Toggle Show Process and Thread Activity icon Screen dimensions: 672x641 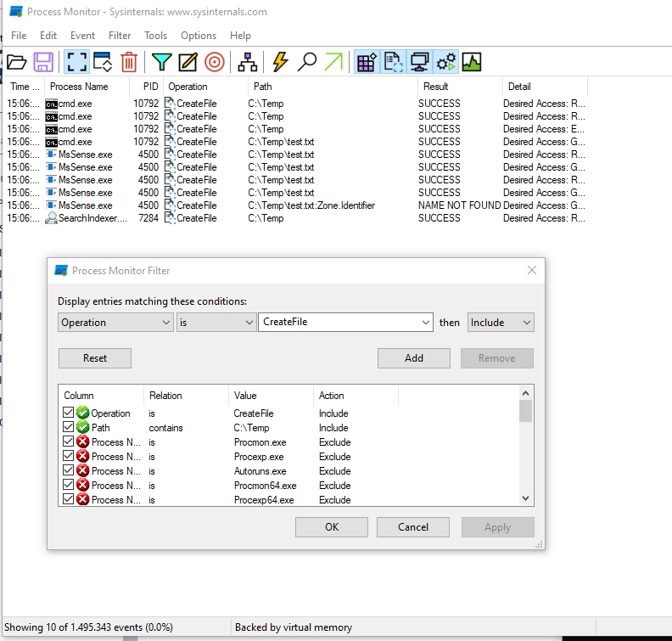click(445, 62)
